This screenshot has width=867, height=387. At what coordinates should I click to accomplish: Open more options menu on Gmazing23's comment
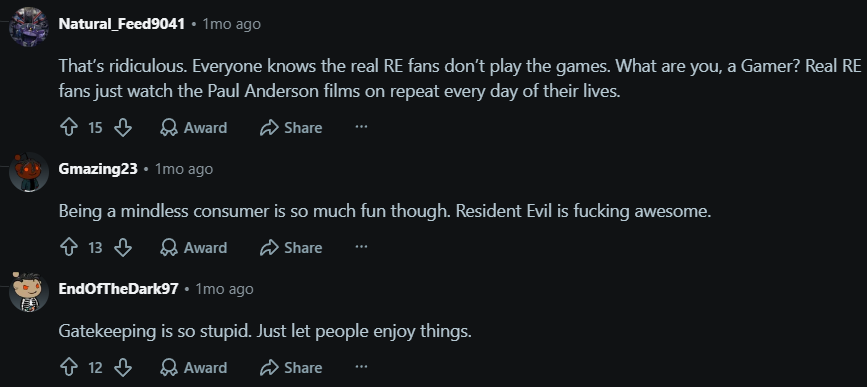coord(361,247)
